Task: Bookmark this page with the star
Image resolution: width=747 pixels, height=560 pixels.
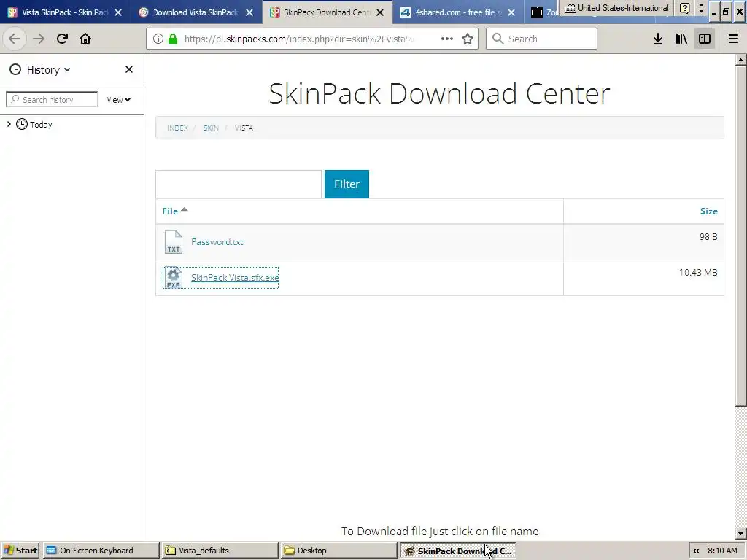Action: coord(468,39)
